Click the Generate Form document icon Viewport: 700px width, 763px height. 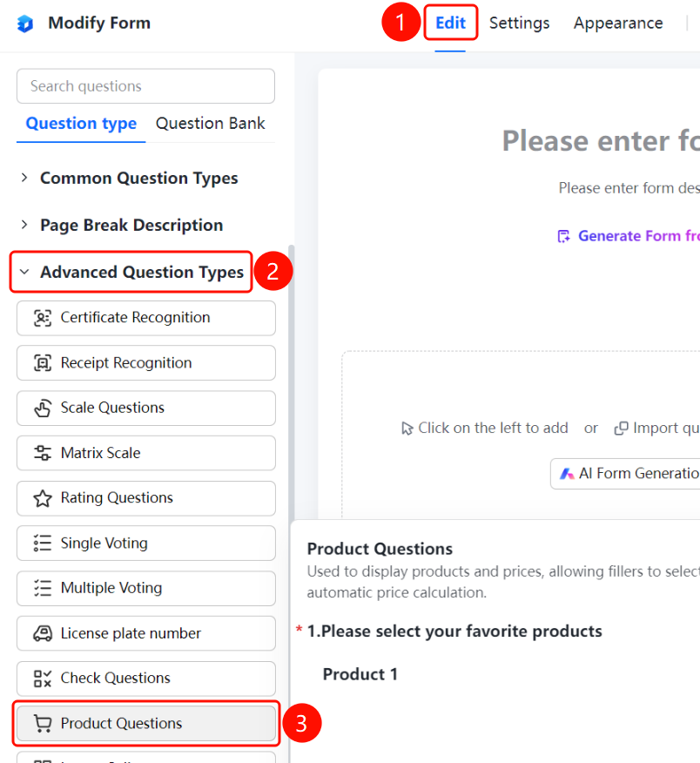(x=563, y=236)
